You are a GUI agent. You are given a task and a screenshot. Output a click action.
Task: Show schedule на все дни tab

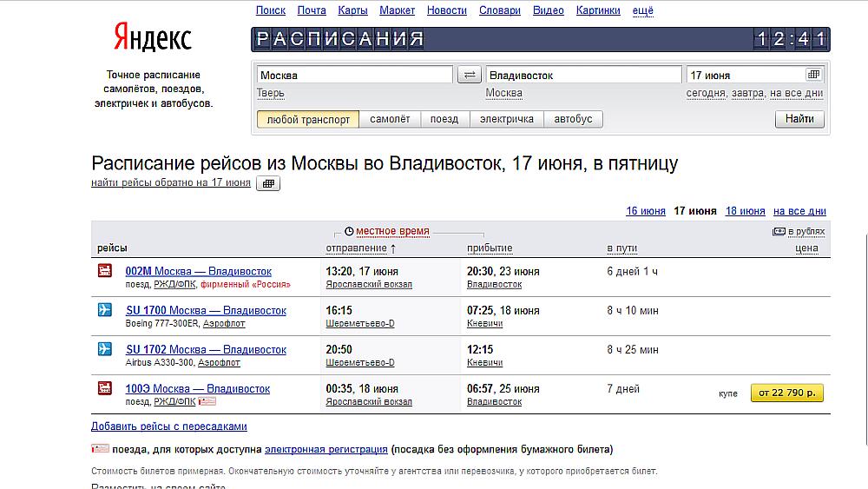(x=799, y=211)
